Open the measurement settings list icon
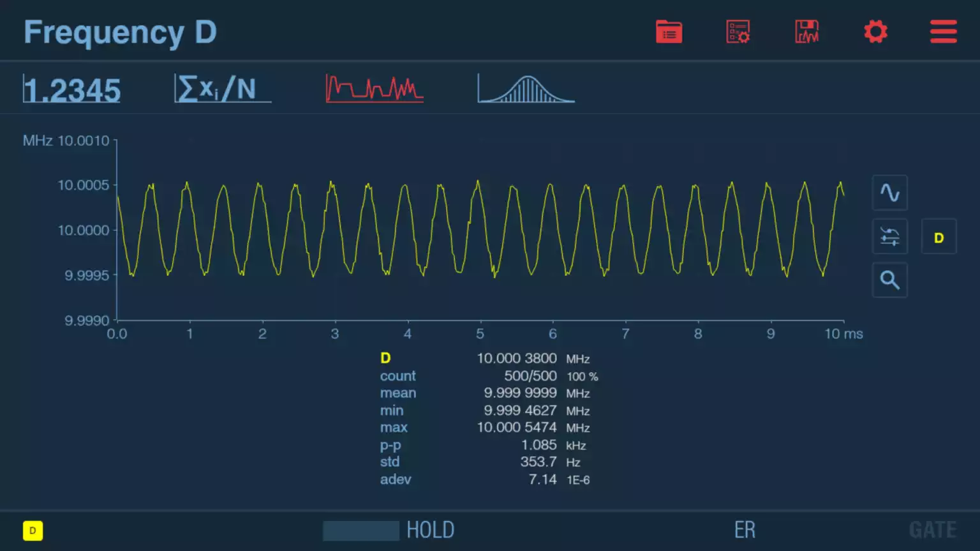980x551 pixels. click(x=738, y=32)
